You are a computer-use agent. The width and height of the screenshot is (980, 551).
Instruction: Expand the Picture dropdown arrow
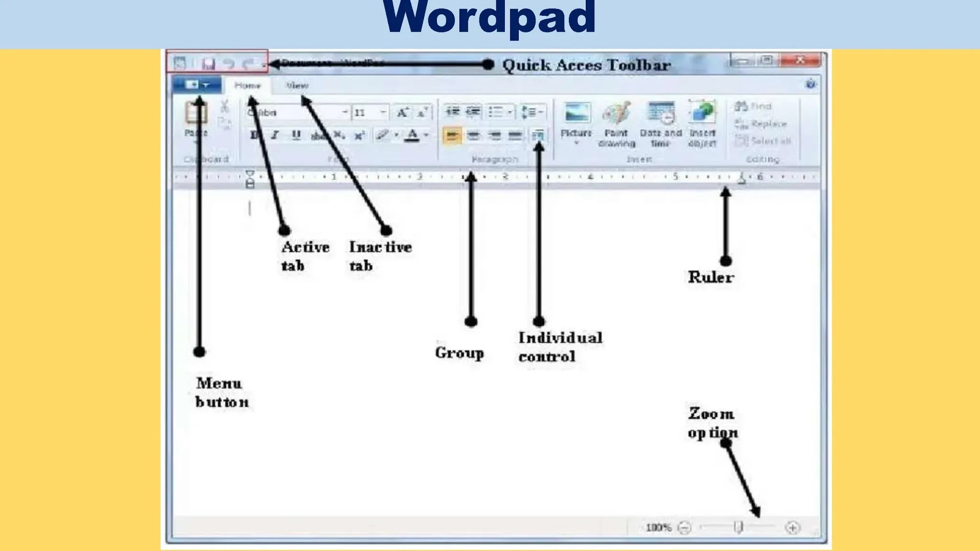click(x=577, y=143)
